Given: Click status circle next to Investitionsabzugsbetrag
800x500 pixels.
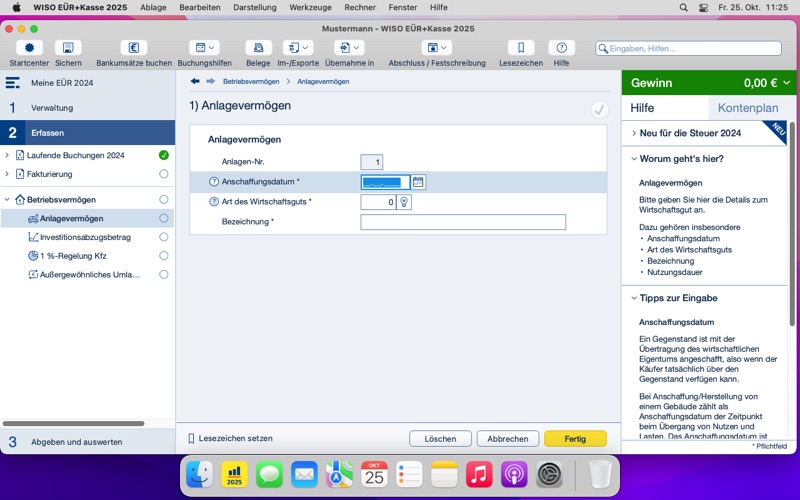Looking at the screenshot, I should pos(164,237).
